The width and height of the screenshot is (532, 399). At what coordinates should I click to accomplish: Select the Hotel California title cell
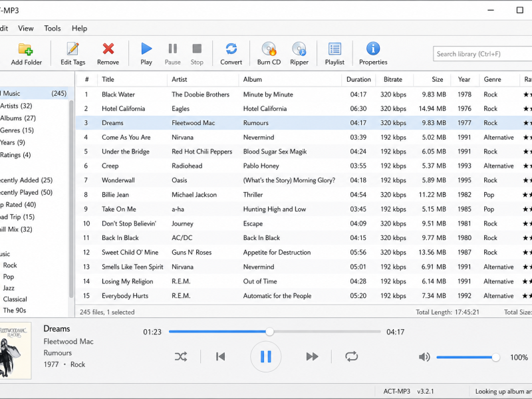123,108
